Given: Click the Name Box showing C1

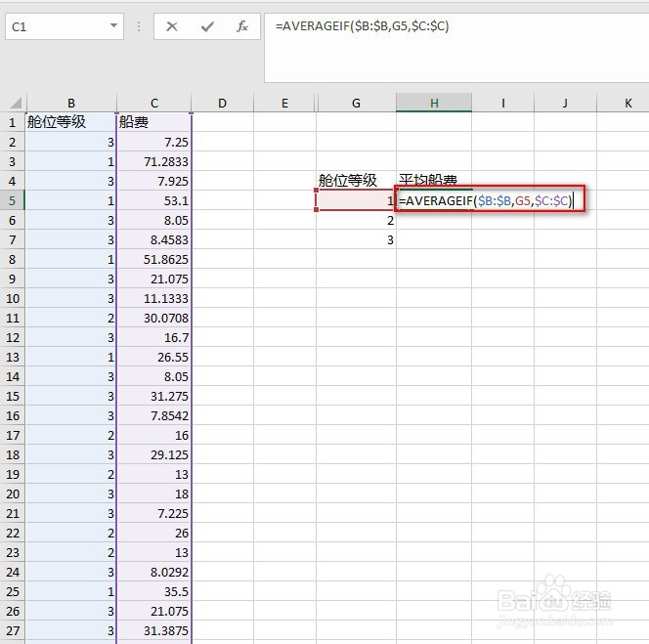Looking at the screenshot, I should (65, 26).
